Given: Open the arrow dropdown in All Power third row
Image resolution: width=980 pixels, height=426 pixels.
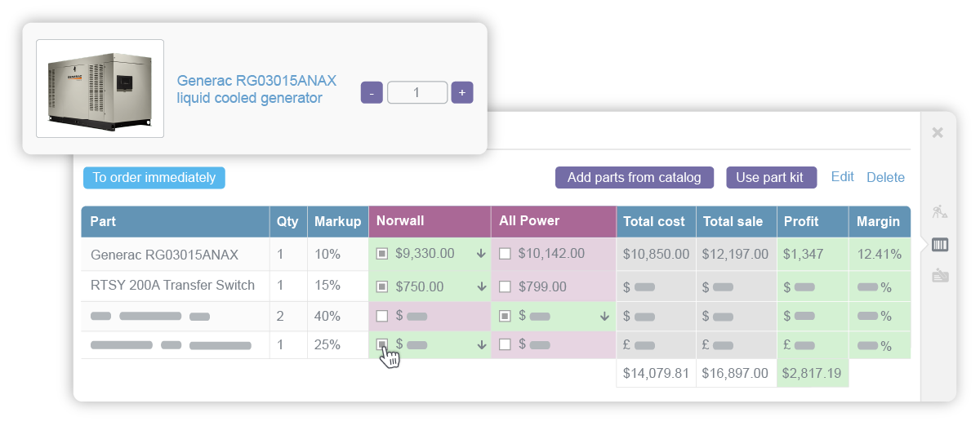Looking at the screenshot, I should (604, 317).
